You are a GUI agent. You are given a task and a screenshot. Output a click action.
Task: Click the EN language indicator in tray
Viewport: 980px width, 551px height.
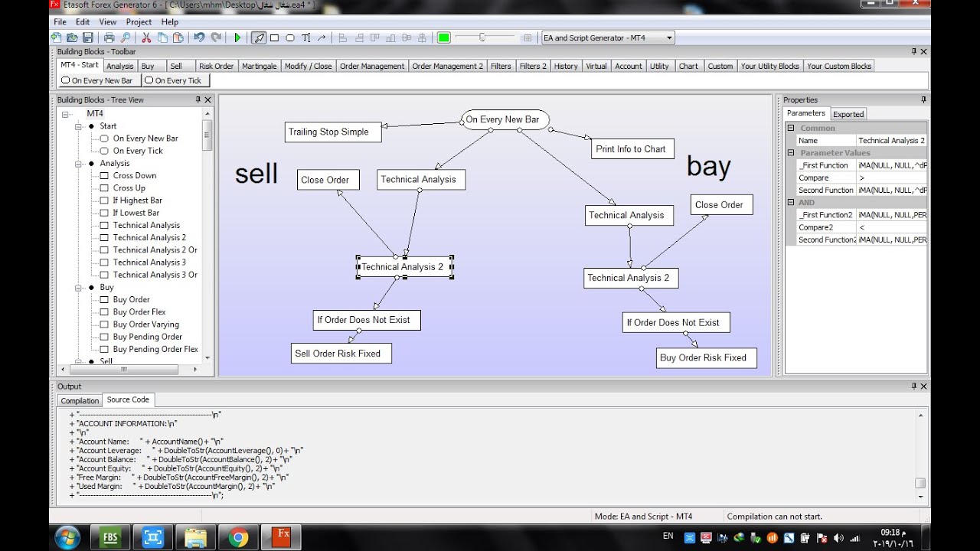(668, 536)
